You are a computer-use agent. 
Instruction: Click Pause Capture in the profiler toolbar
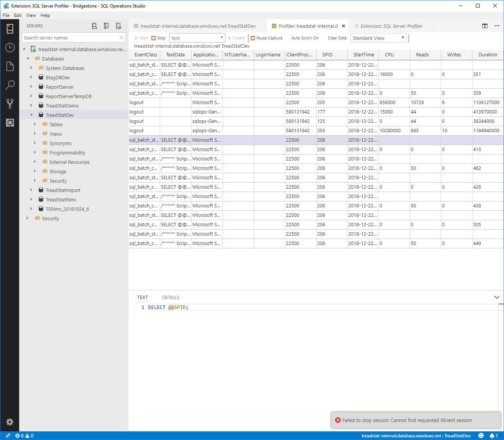267,38
